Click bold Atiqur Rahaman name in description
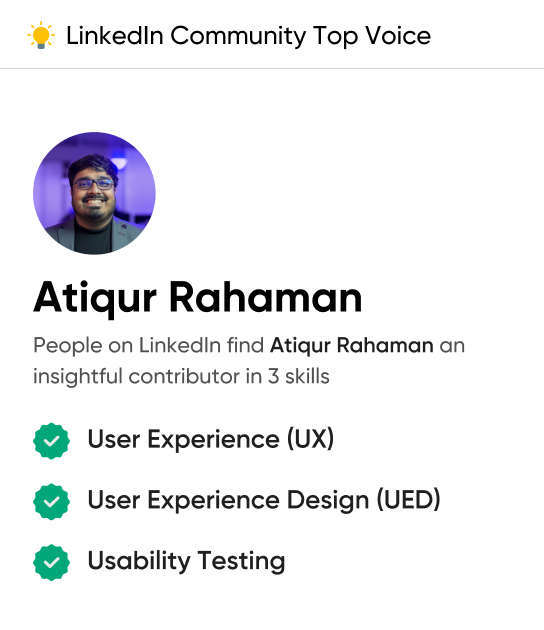The height and width of the screenshot is (630, 544). tap(352, 346)
